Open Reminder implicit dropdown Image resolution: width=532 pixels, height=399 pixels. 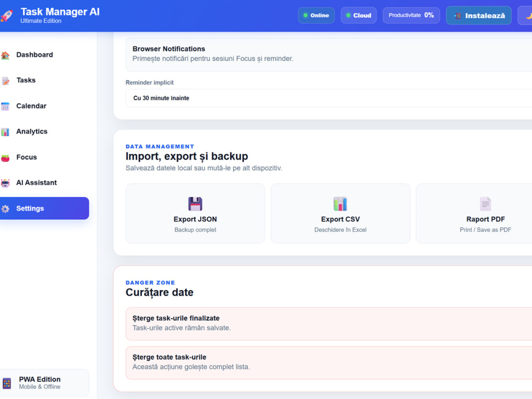point(329,98)
